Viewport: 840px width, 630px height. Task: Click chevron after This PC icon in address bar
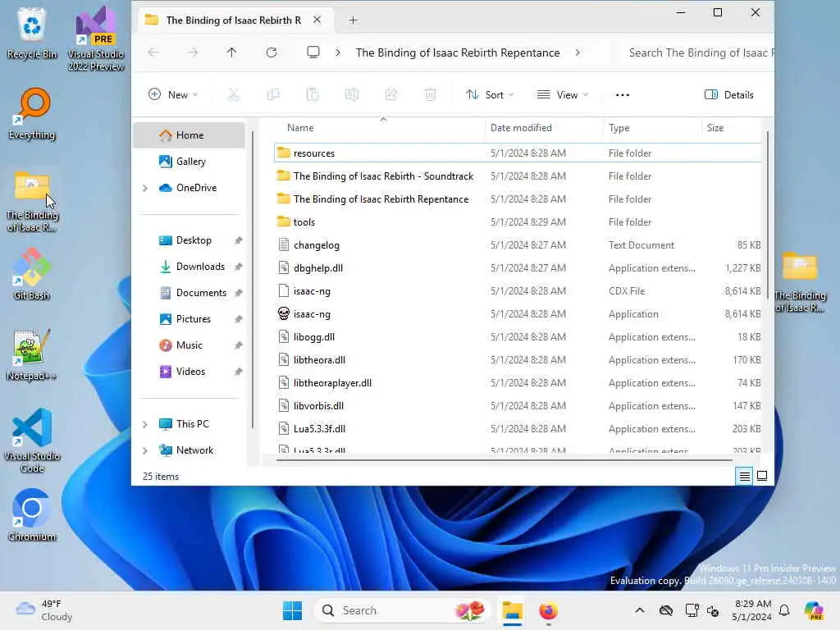tap(337, 52)
